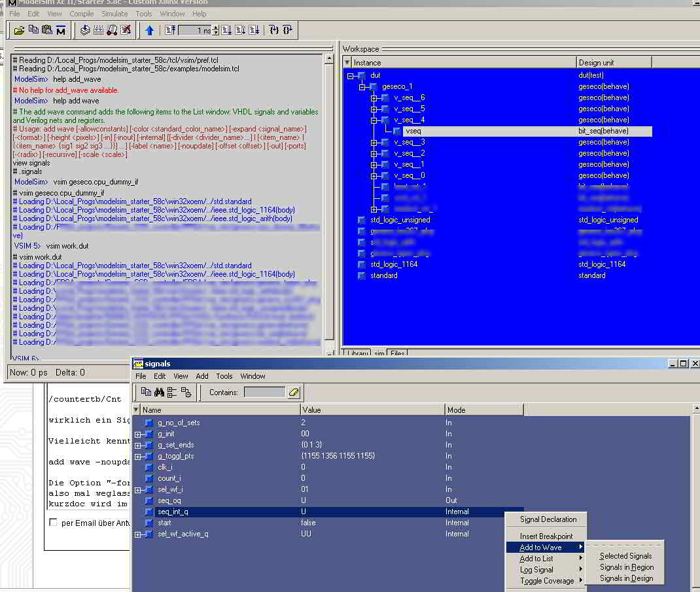700x592 pixels.
Task: Click the transcript scrollbar up arrow
Action: click(329, 59)
